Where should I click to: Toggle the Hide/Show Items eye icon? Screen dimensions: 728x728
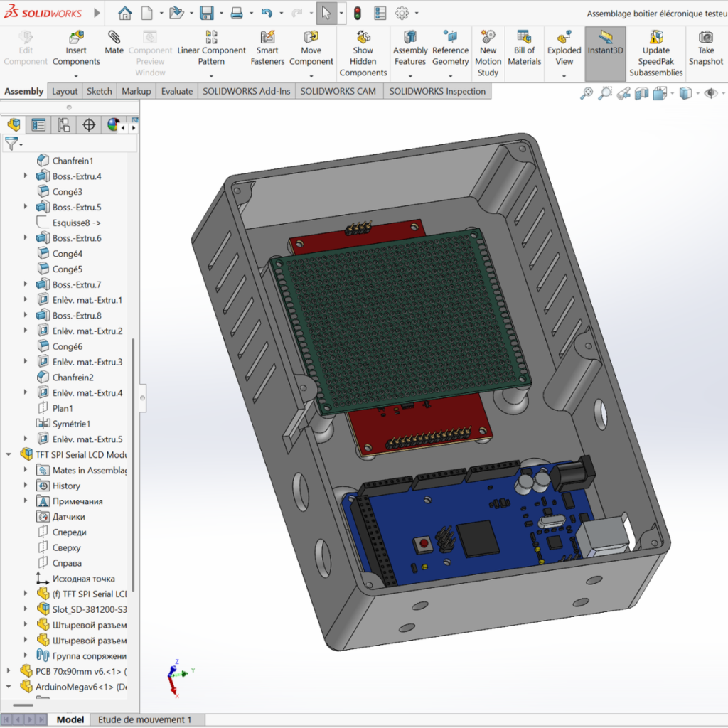coord(710,93)
